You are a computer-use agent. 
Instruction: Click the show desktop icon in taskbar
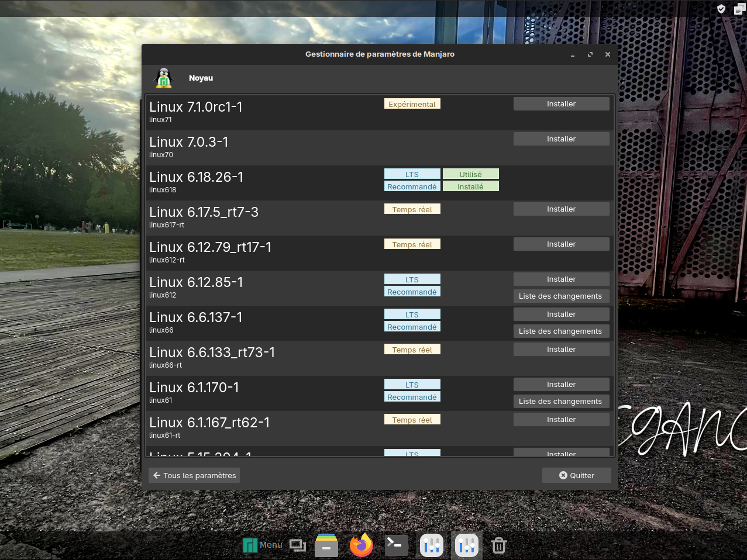tap(298, 545)
